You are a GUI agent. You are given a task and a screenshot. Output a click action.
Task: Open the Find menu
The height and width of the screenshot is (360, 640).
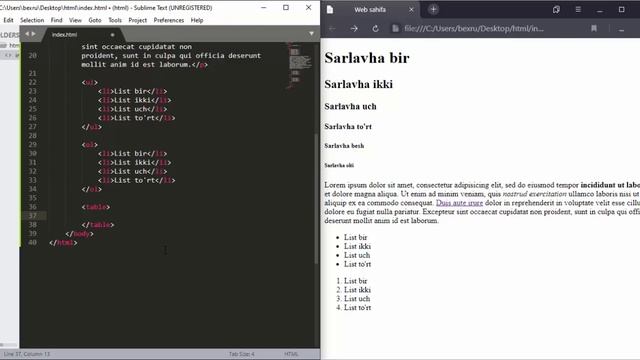pos(56,20)
